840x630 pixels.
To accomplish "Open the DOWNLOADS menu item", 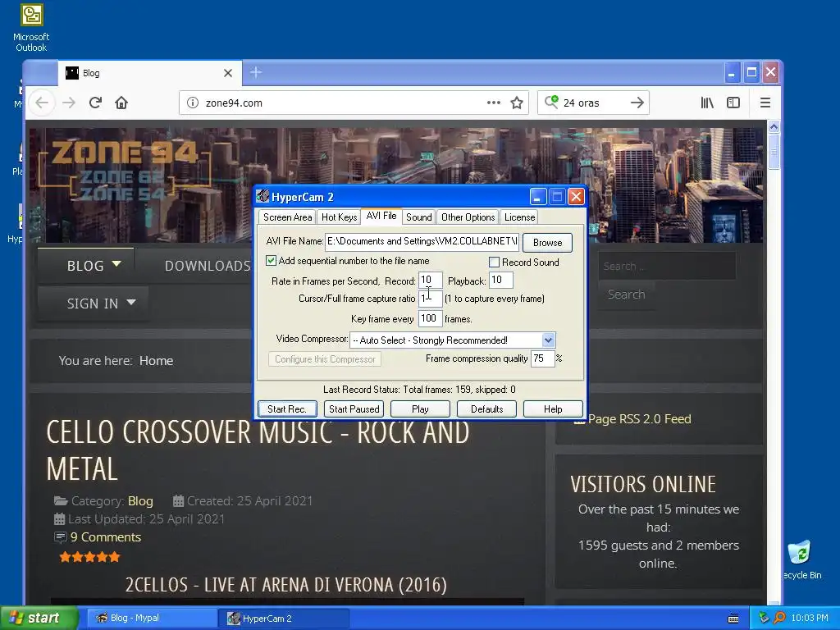I will (x=208, y=266).
